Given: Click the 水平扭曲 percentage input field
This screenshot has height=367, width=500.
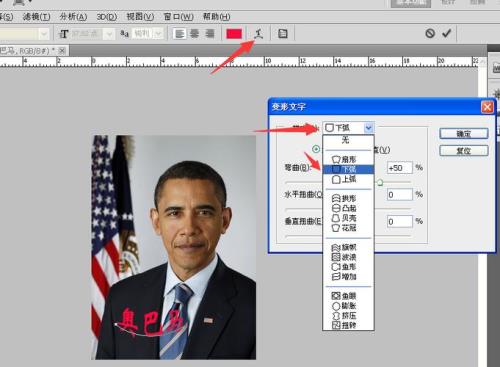Looking at the screenshot, I should coord(399,194).
